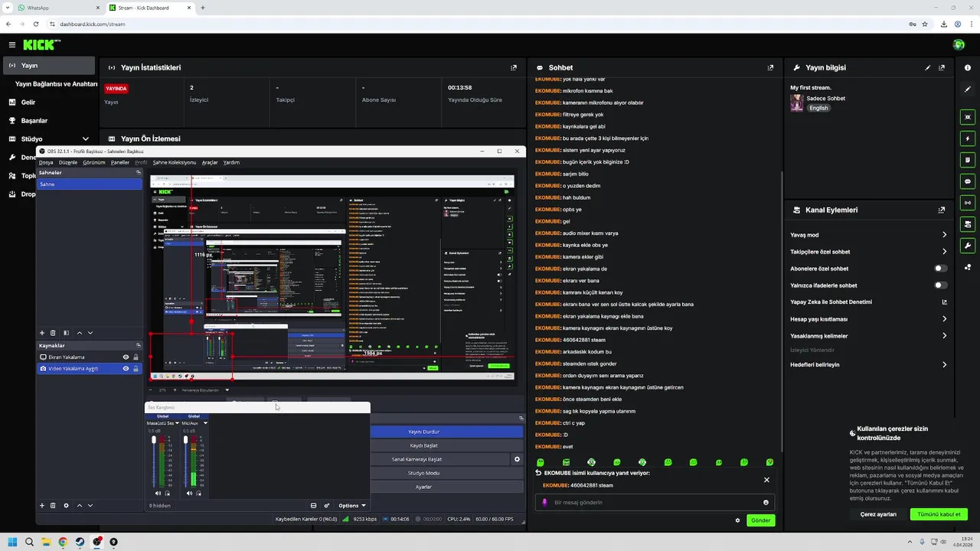Open OBS Düzenle menu
Viewport: 980px width, 551px height.
[x=68, y=162]
